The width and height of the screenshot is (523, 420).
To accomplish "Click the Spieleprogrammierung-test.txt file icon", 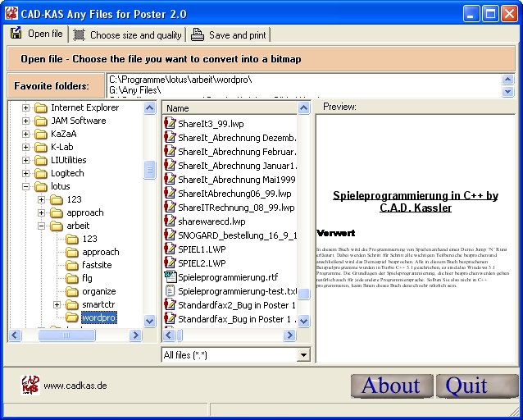I will coord(171,290).
